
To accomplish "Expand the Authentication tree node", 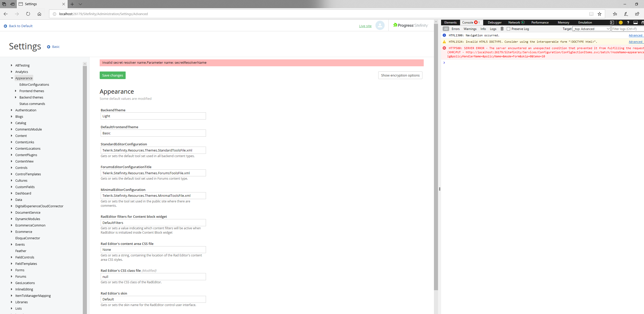I will point(11,110).
